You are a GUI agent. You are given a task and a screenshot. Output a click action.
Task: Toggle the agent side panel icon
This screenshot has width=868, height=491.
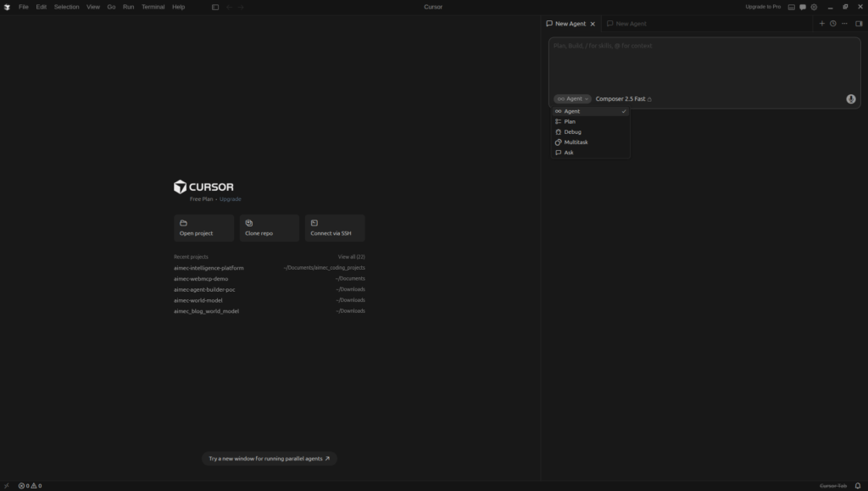coord(860,23)
